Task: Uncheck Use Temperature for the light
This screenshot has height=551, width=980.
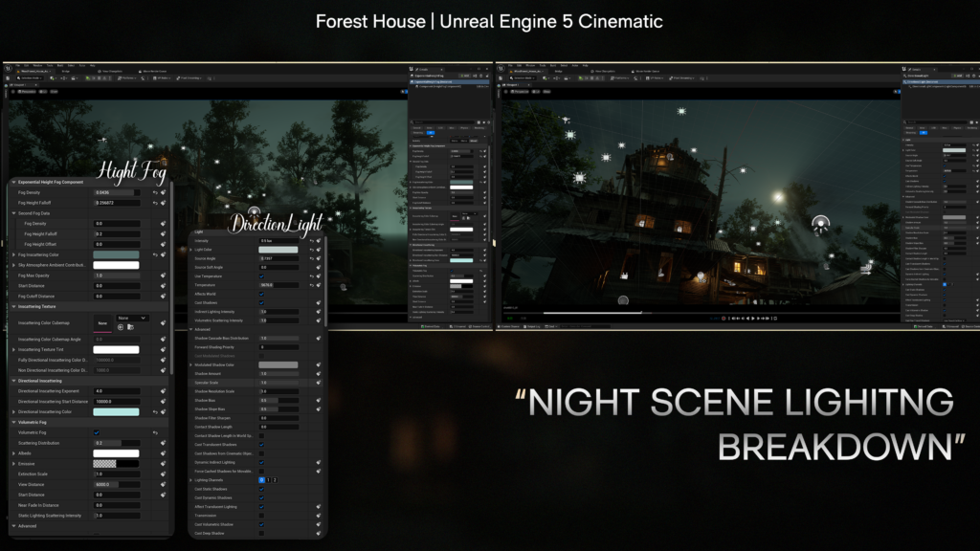Action: coord(261,276)
